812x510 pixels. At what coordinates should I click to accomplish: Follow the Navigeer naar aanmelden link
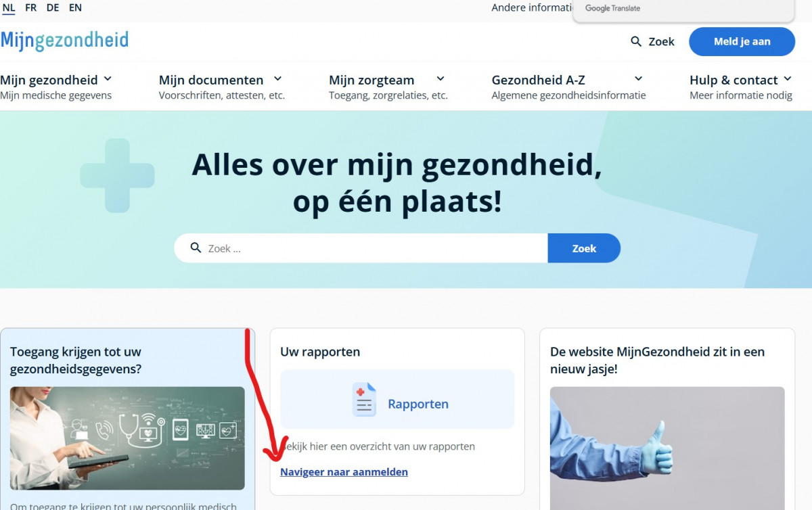tap(344, 472)
